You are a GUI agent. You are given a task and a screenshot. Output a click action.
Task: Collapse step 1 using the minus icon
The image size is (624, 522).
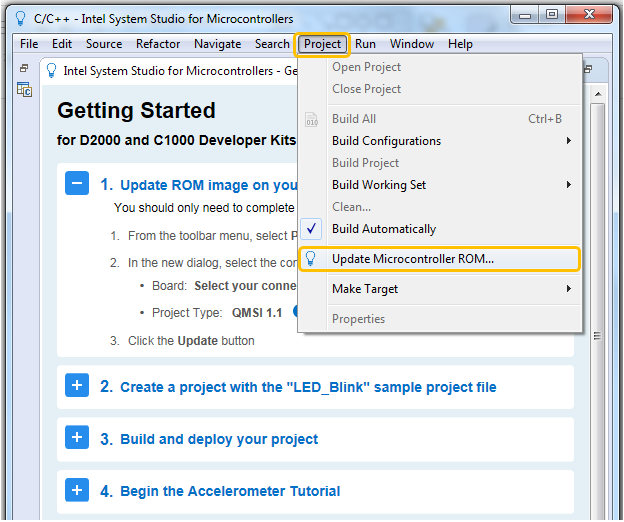(x=77, y=183)
